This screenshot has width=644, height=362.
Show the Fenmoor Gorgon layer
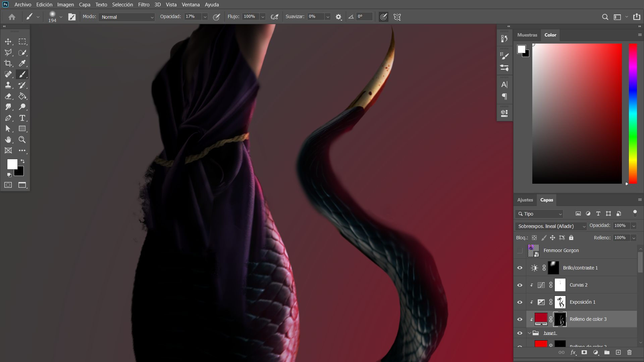[520, 250]
